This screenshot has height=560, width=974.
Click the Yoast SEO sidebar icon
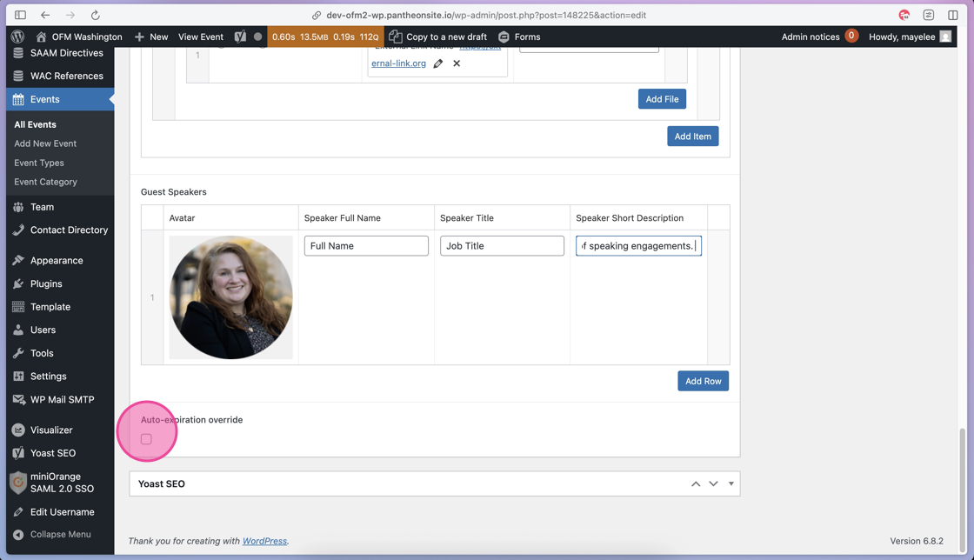(x=18, y=453)
